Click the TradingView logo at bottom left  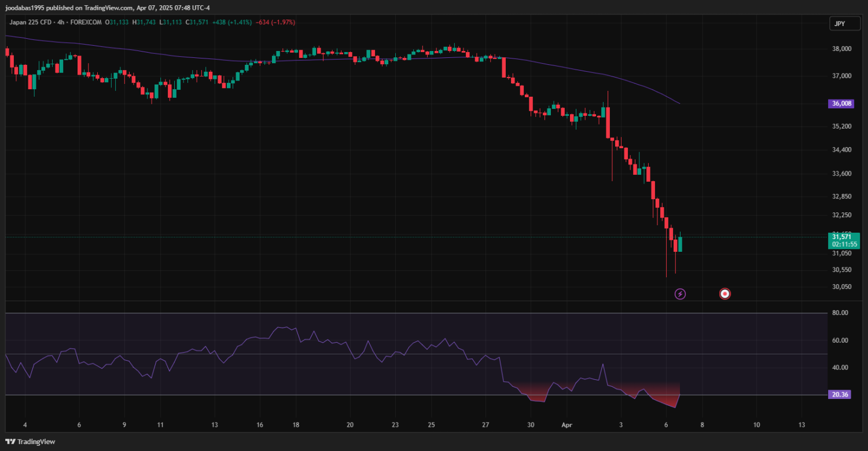(30, 442)
